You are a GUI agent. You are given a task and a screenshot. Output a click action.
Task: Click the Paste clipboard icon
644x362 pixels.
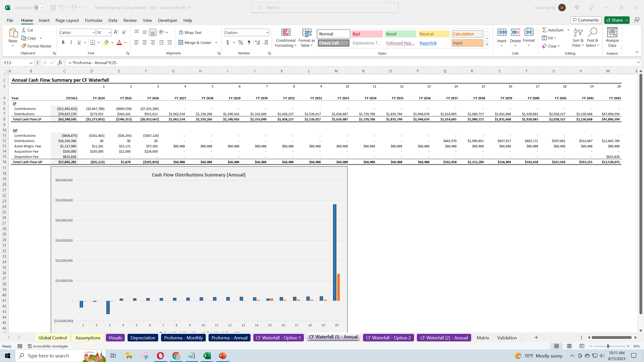pos(13,33)
